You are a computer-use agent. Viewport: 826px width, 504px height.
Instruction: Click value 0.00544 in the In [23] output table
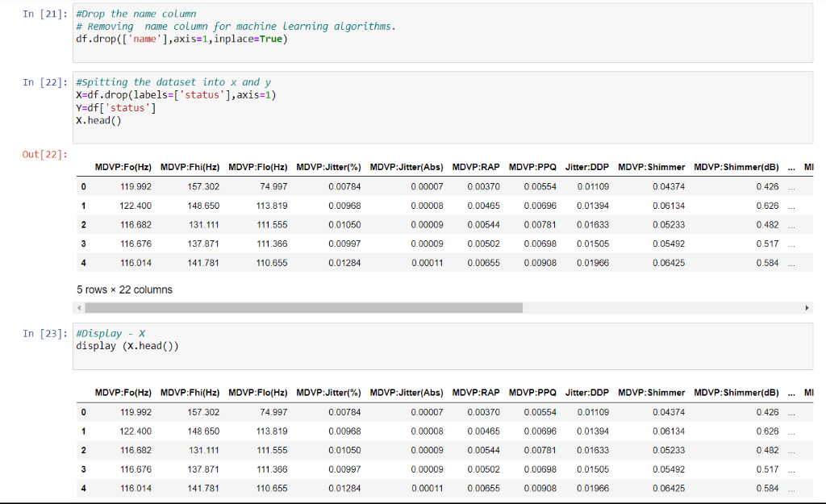tap(484, 450)
